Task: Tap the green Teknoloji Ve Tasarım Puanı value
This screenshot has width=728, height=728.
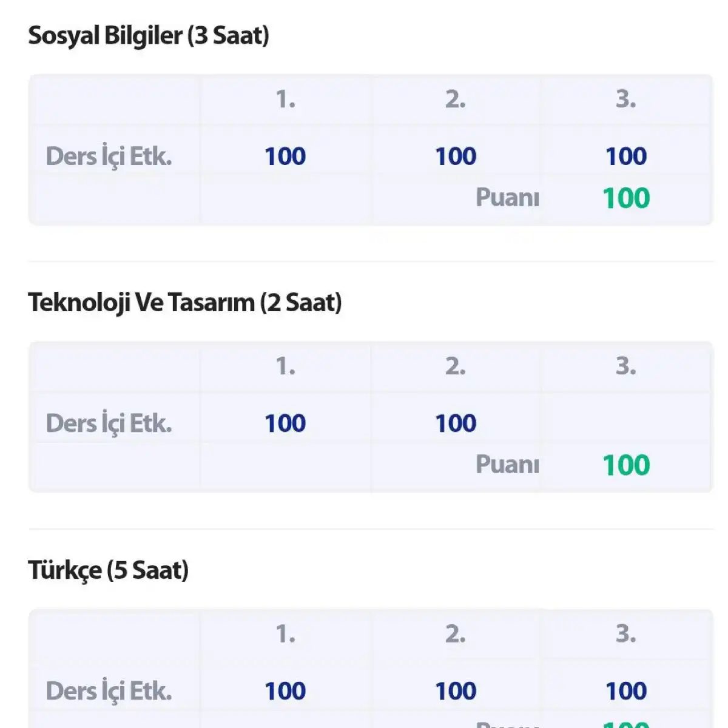Action: [x=626, y=465]
